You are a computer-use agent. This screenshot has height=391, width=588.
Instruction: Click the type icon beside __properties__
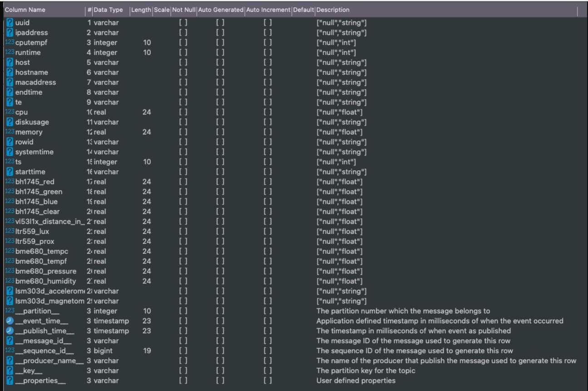click(x=10, y=381)
